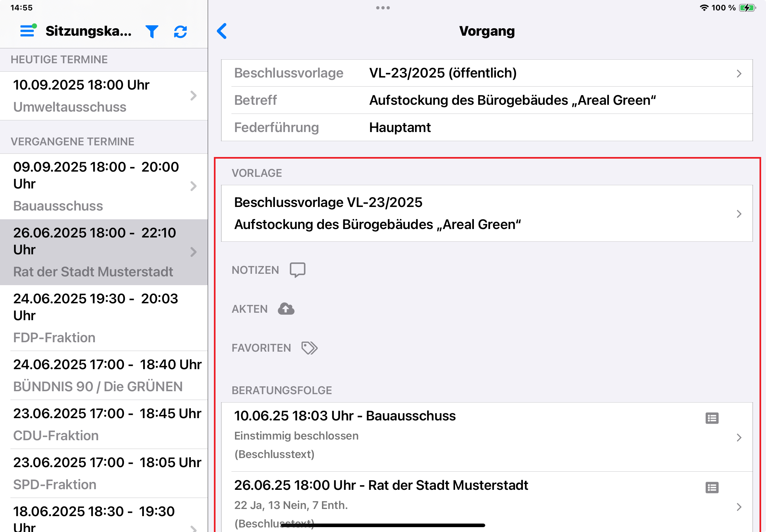Image resolution: width=766 pixels, height=532 pixels.
Task: Tap the Wi-Fi icon in the status bar
Action: click(704, 7)
